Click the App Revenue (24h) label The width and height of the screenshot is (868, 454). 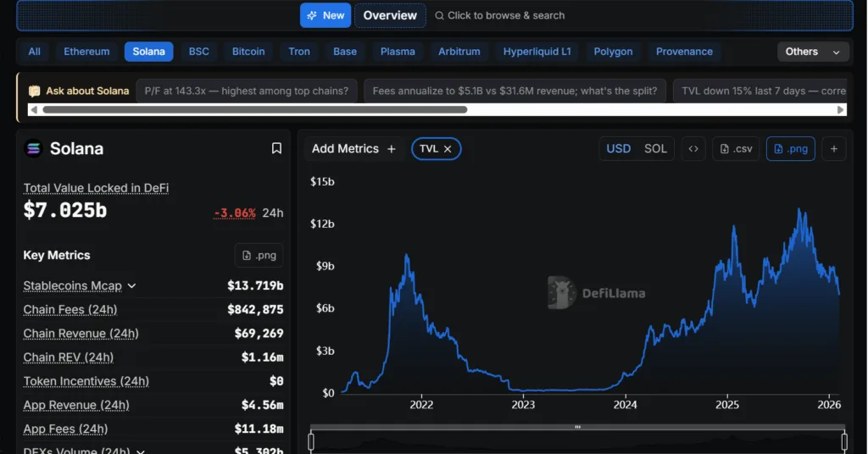pos(76,405)
